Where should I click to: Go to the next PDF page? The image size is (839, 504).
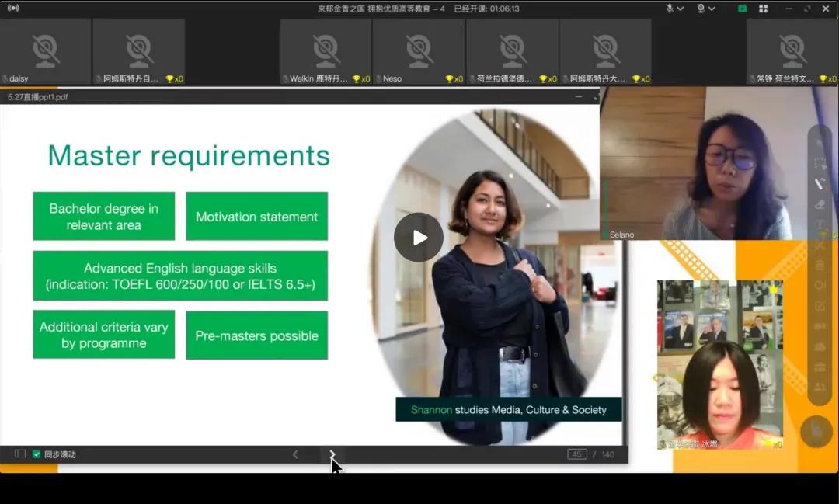click(332, 454)
